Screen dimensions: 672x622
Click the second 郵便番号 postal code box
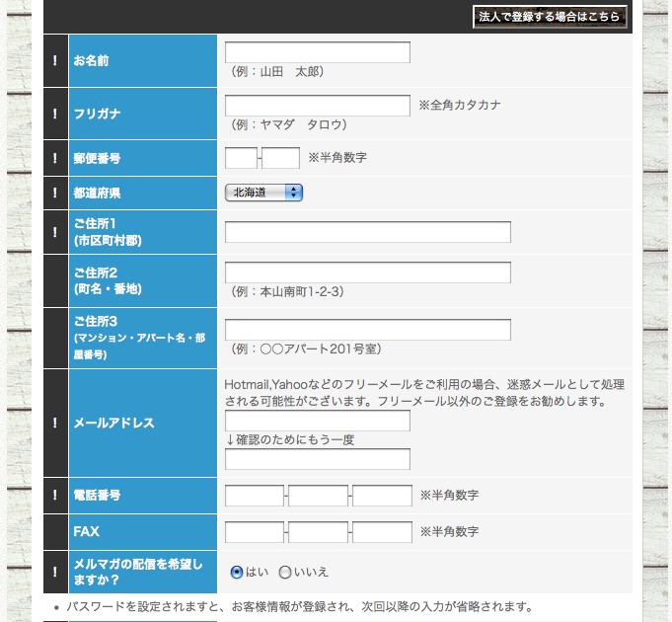[280, 158]
